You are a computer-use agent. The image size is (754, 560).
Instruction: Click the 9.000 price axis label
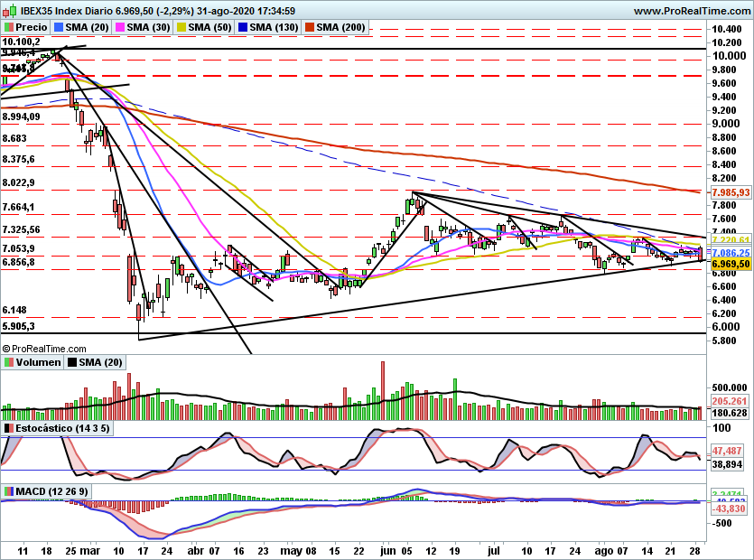point(726,124)
